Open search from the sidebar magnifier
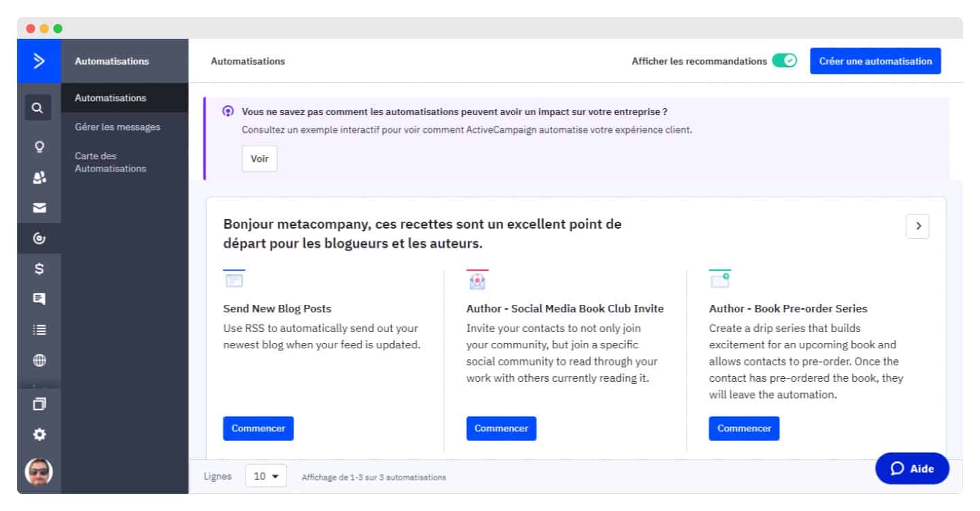 point(38,108)
